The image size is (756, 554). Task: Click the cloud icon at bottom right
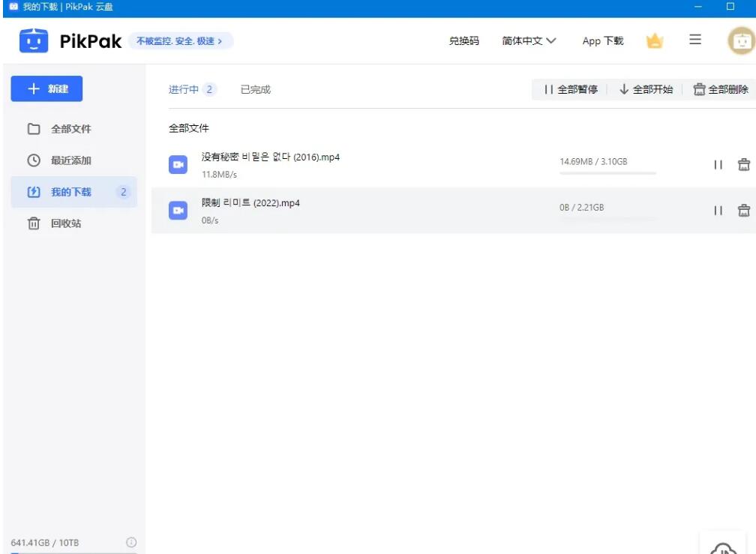[723, 548]
